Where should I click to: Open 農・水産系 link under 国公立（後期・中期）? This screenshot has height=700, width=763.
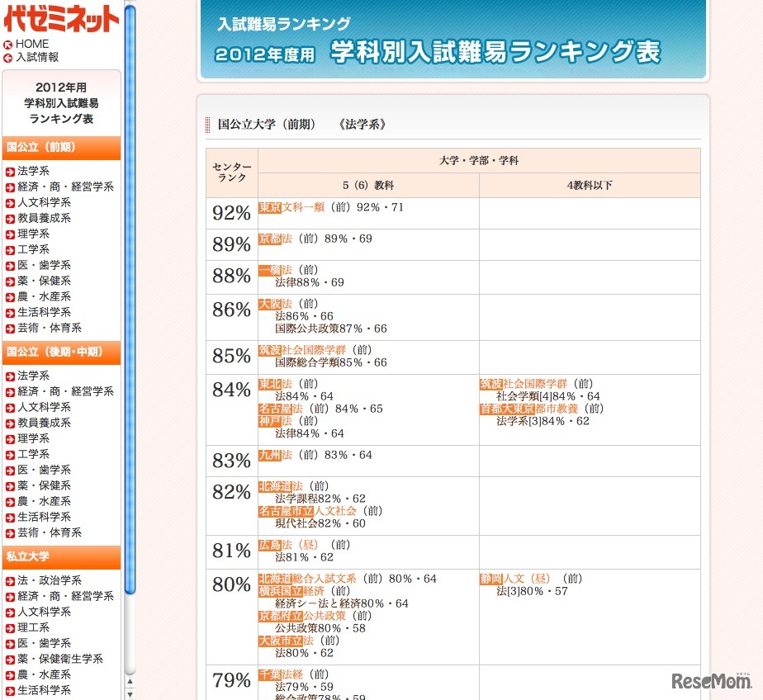(x=45, y=502)
